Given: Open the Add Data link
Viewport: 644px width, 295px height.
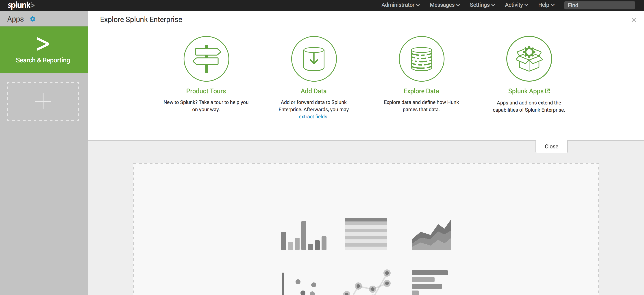Looking at the screenshot, I should (313, 91).
